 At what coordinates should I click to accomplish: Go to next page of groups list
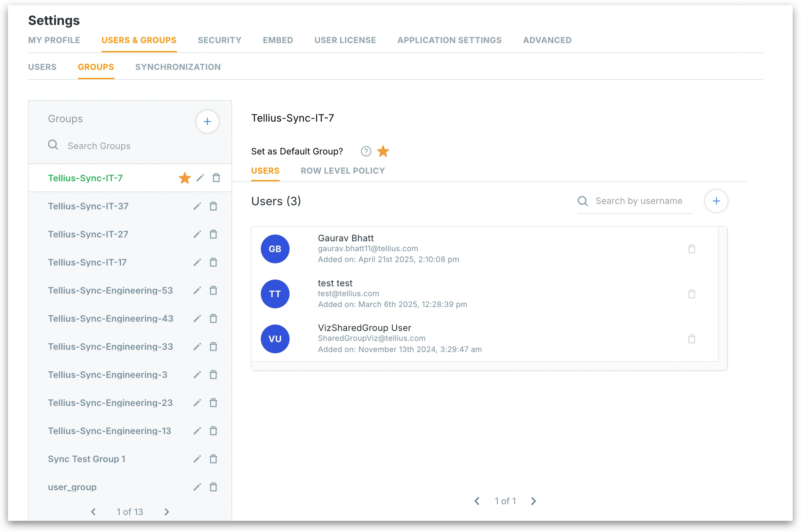tap(167, 512)
